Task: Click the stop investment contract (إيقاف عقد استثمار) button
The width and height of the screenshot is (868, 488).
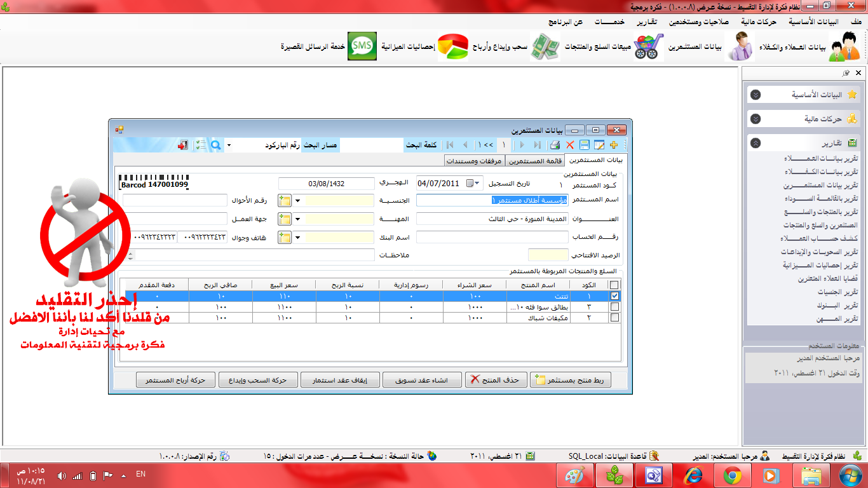Action: (x=340, y=380)
